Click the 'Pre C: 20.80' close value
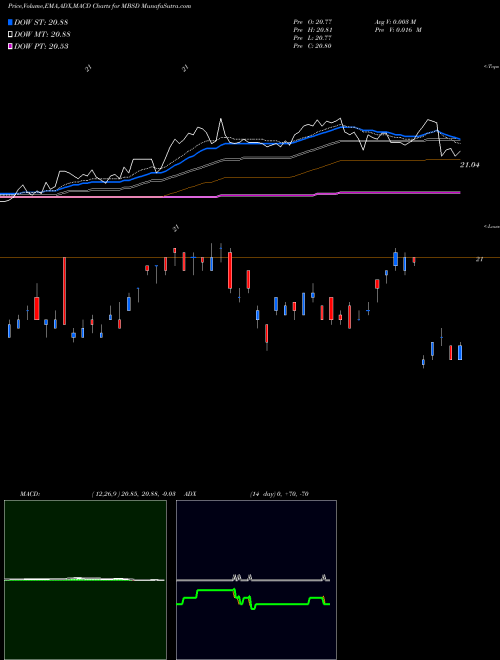Screen dimensions: 500x660 click(x=312, y=45)
